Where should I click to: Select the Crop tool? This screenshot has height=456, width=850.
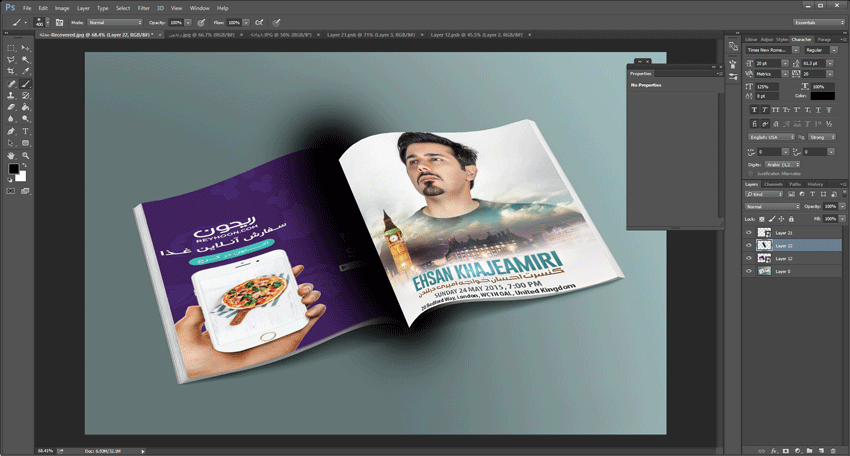pos(11,72)
